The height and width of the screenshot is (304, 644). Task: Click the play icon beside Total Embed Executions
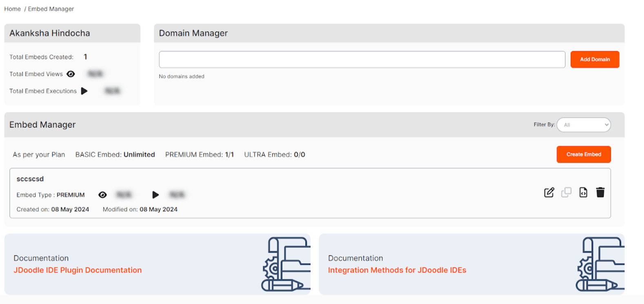pos(84,91)
